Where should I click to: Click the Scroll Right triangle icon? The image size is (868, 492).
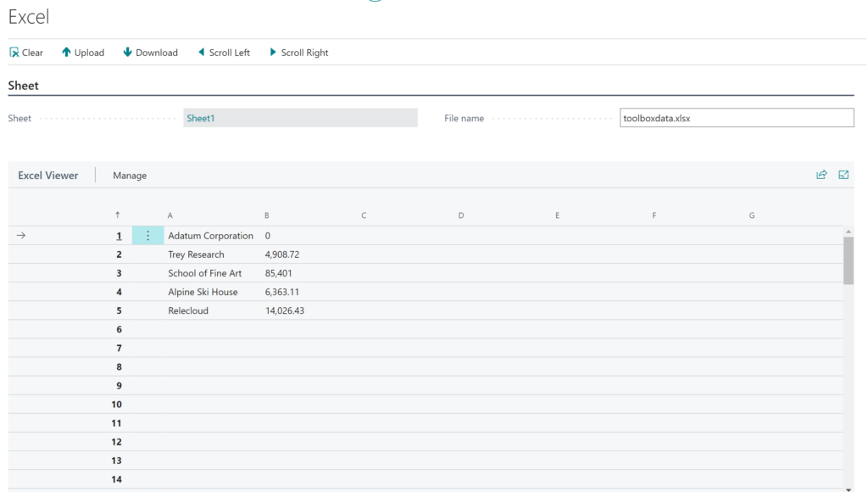click(x=273, y=52)
